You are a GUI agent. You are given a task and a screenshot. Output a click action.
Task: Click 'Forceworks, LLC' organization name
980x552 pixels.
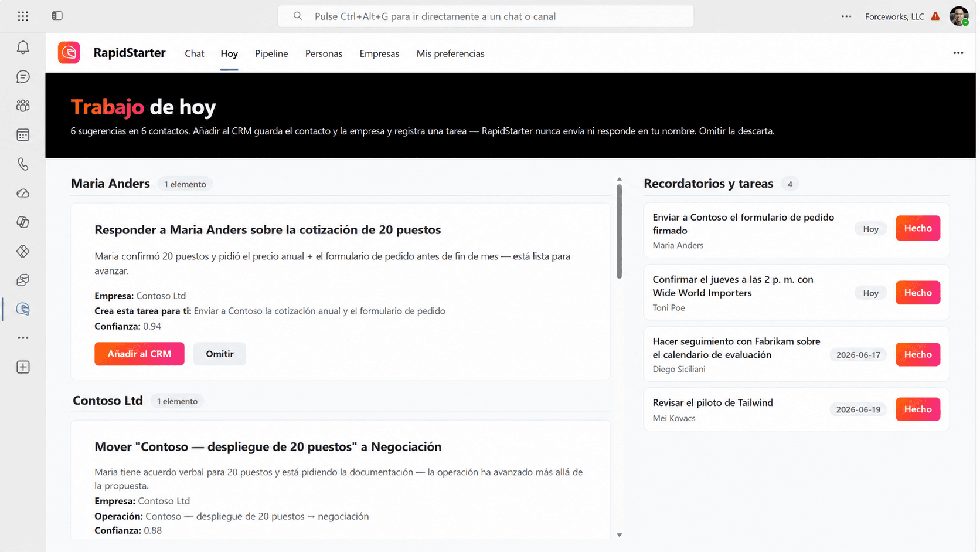(894, 16)
